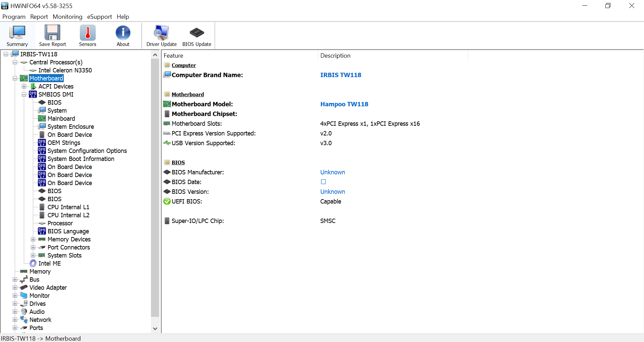Open the Report menu
The image size is (644, 342).
[x=39, y=17]
